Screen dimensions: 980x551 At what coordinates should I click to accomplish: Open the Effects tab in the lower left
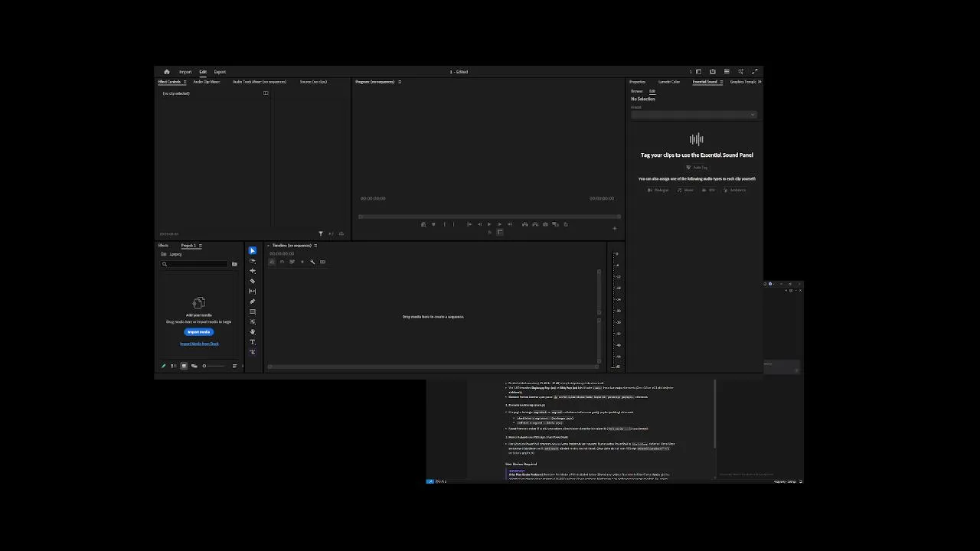(x=163, y=246)
